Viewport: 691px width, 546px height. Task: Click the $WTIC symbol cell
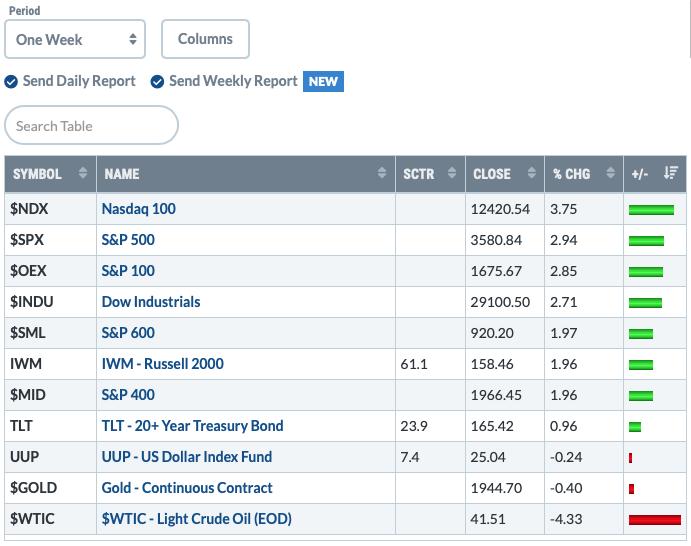(x=50, y=519)
